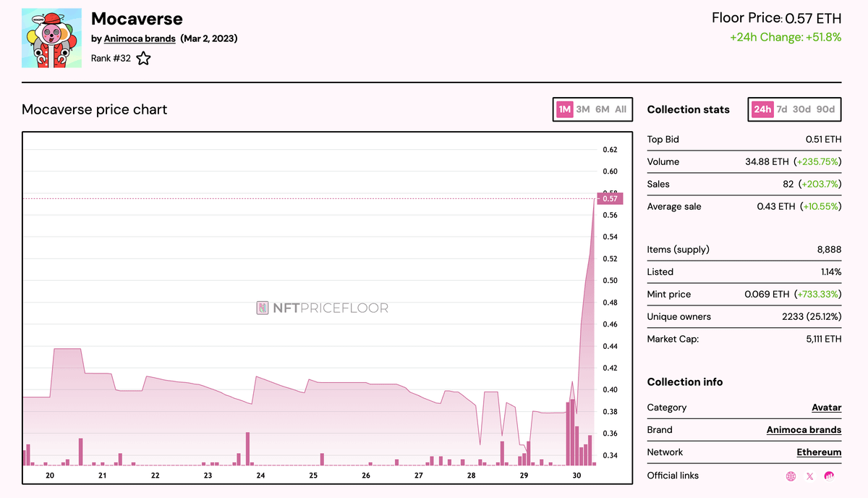Image resolution: width=868 pixels, height=498 pixels.
Task: Open the Animoca brands creator link
Action: [140, 38]
